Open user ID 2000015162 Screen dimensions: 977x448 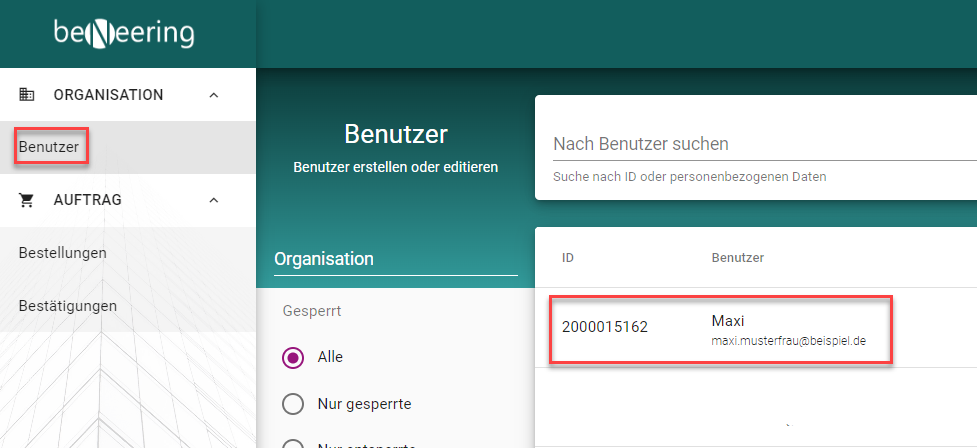pos(605,328)
